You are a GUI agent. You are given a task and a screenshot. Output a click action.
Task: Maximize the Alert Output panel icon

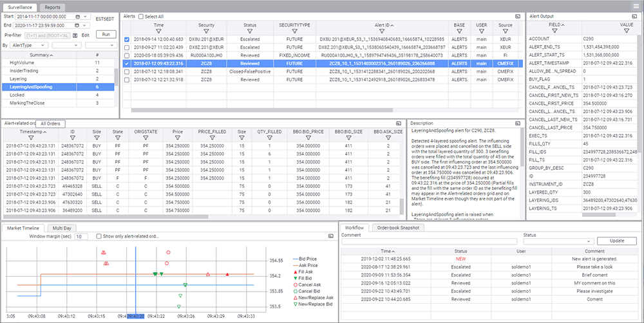click(634, 17)
